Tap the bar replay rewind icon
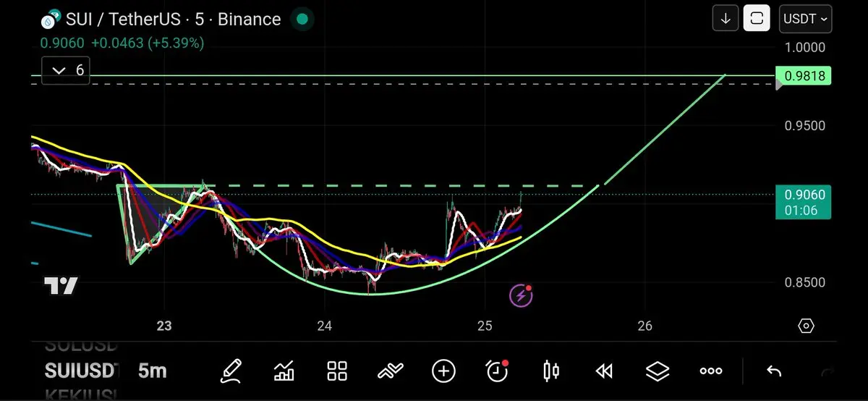The image size is (868, 401). click(604, 371)
